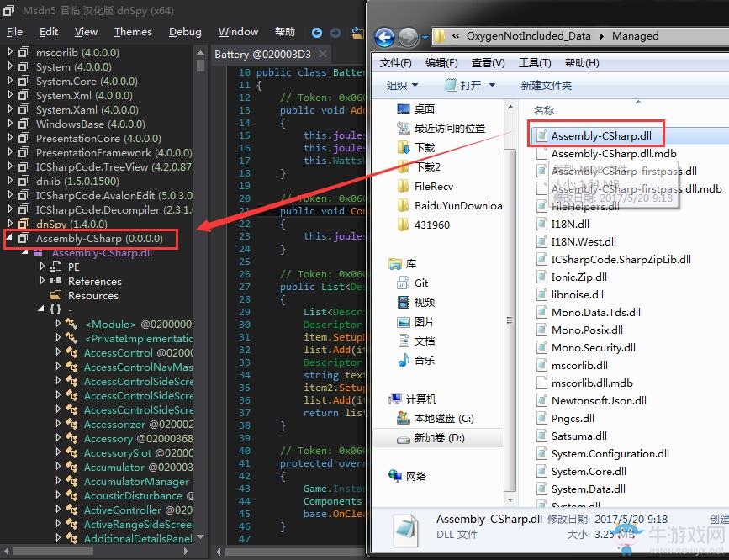Image resolution: width=729 pixels, height=560 pixels.
Task: Click the AccessorySlot class icon
Action: coord(71,452)
